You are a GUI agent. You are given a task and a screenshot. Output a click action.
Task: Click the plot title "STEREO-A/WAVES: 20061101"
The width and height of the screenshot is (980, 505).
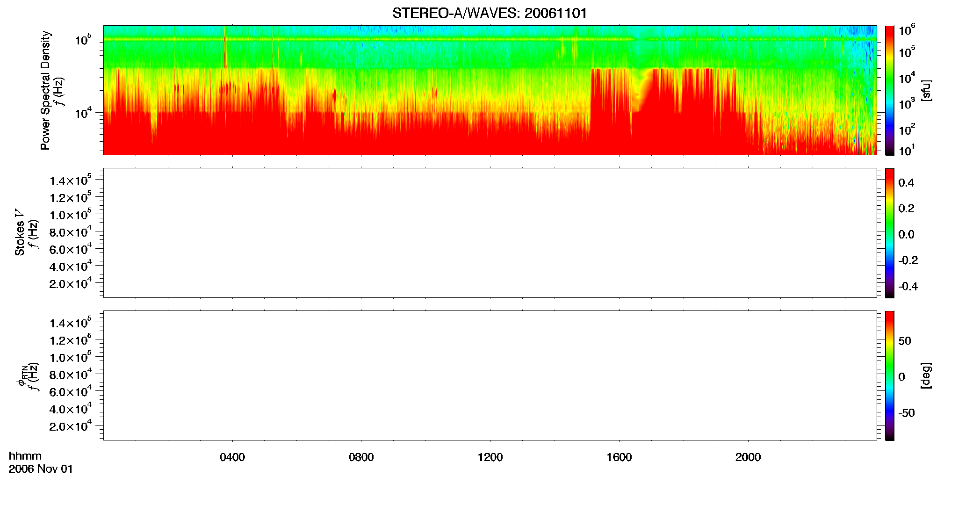pos(490,13)
